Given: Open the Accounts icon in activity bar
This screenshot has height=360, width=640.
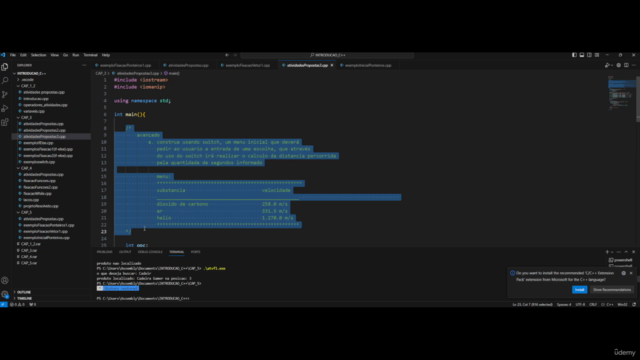Looking at the screenshot, I should (x=5, y=280).
